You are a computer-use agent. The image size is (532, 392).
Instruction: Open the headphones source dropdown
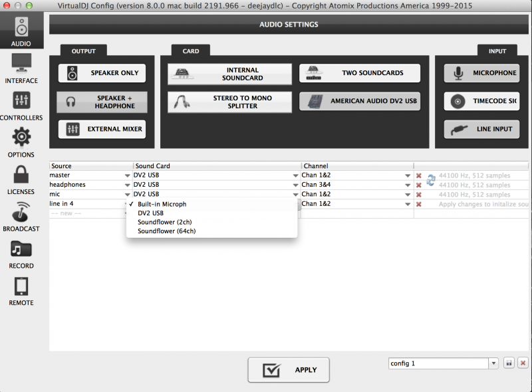pyautogui.click(x=127, y=185)
